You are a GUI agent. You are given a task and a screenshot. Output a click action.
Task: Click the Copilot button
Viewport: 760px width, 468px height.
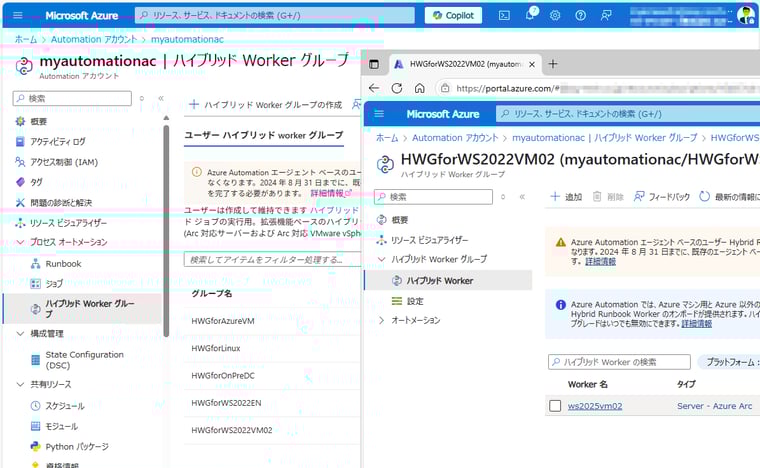pyautogui.click(x=453, y=16)
